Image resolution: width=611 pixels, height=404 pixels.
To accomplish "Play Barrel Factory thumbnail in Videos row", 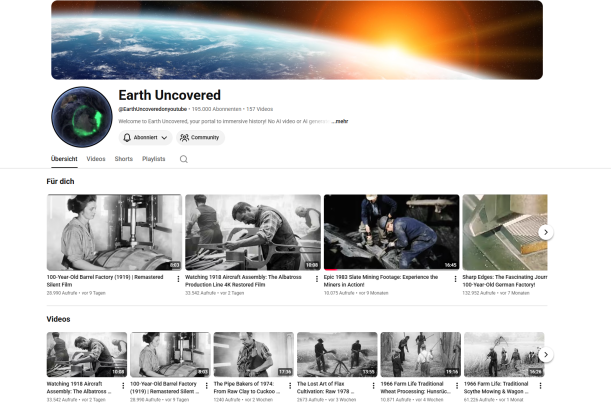I will click(x=170, y=355).
